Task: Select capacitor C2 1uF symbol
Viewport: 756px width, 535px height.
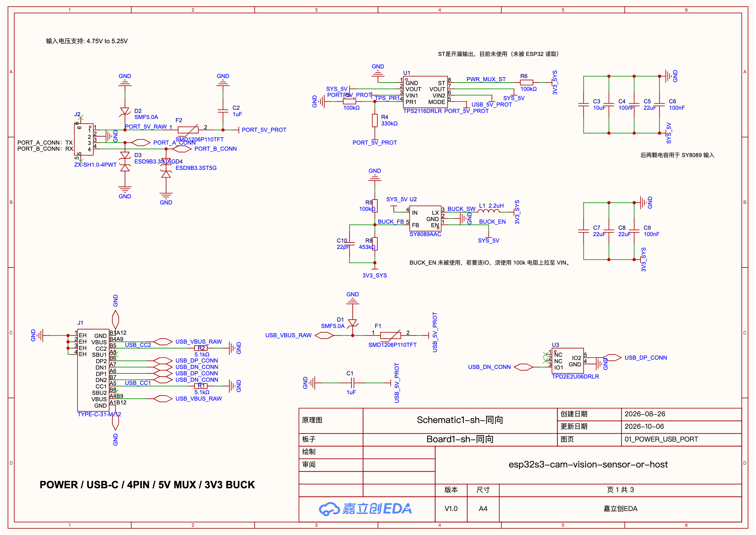Action: (223, 111)
